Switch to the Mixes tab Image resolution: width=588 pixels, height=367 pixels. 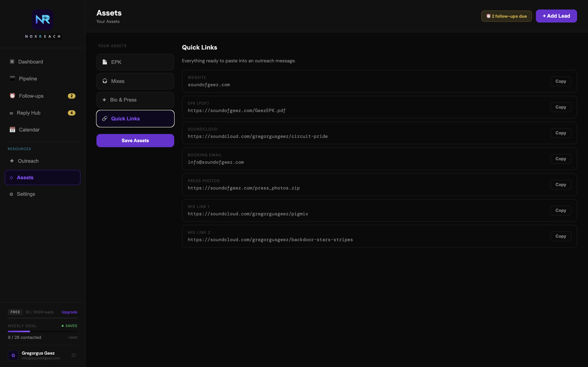click(x=135, y=81)
